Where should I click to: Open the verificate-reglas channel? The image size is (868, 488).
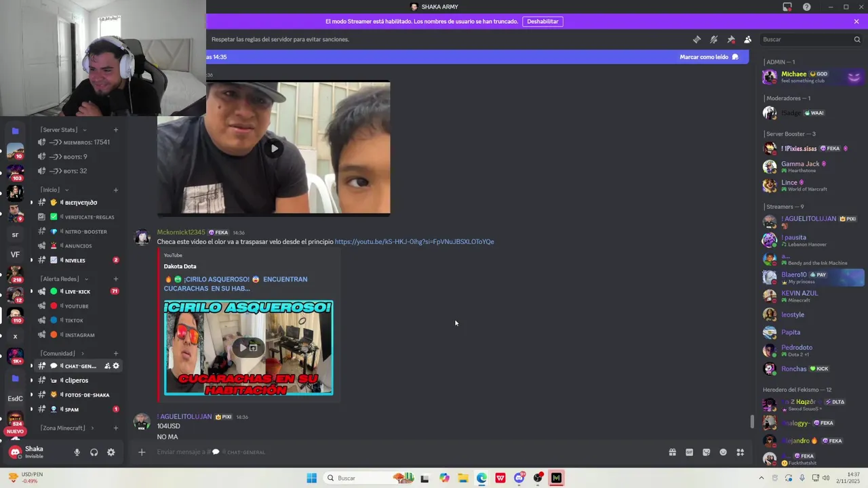click(x=77, y=217)
